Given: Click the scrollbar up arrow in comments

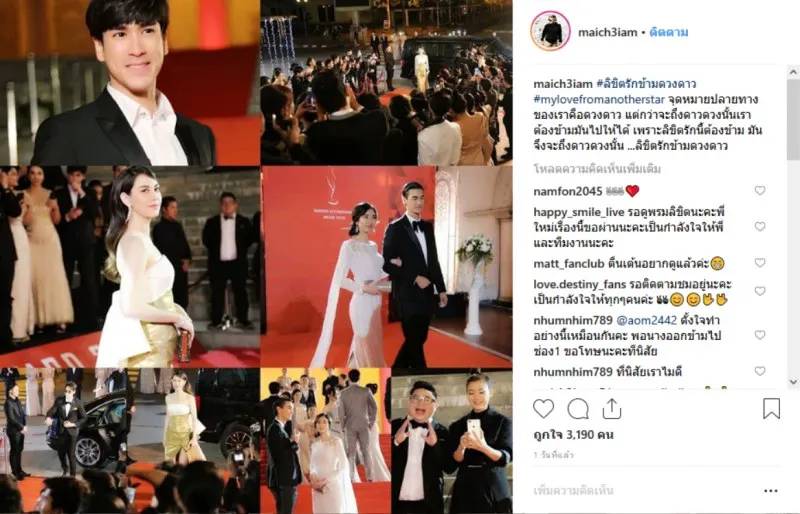Looking at the screenshot, I should pos(793,72).
